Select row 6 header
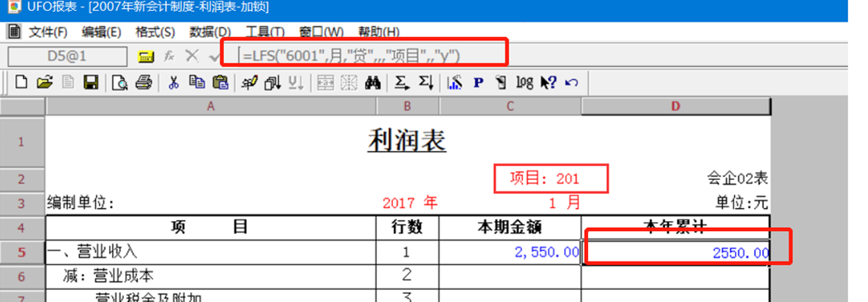Image resolution: width=868 pixels, height=302 pixels. [x=22, y=276]
